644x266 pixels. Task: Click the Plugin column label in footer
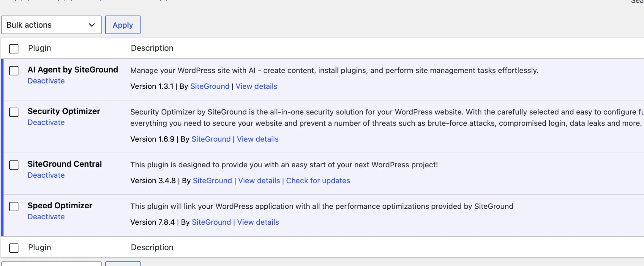40,247
